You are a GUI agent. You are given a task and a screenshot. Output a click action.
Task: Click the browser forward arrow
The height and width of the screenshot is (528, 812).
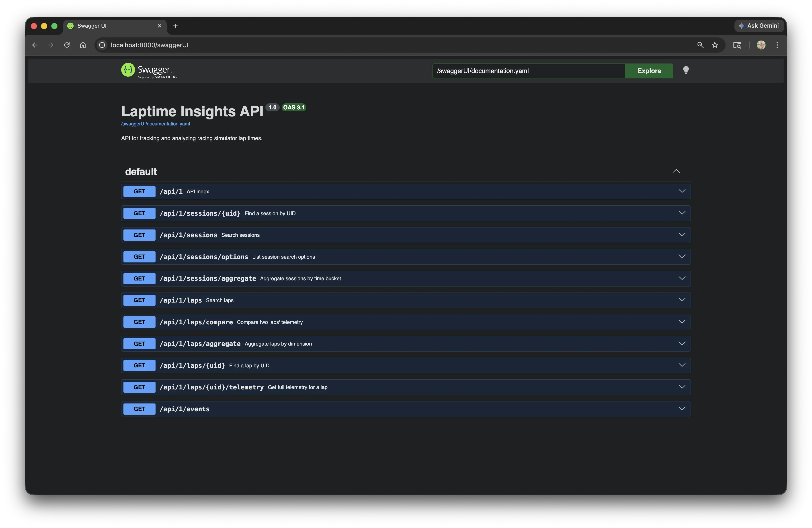[x=51, y=45]
